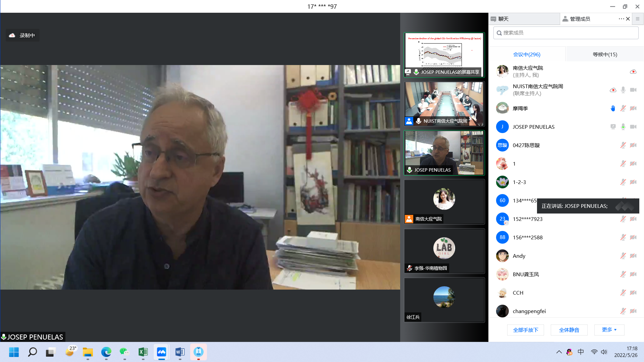Image resolution: width=644 pixels, height=362 pixels.
Task: Close the 管理成员 members panel
Action: coord(628,19)
